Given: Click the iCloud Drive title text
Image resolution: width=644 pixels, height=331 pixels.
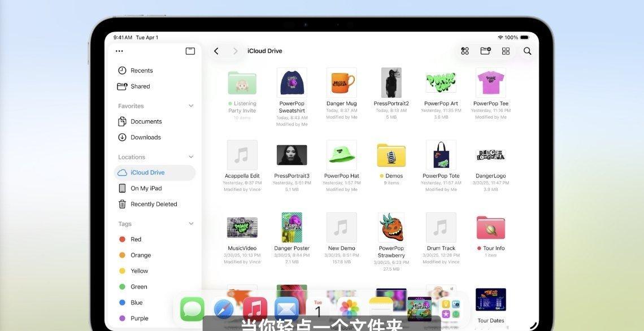Looking at the screenshot, I should (x=265, y=51).
